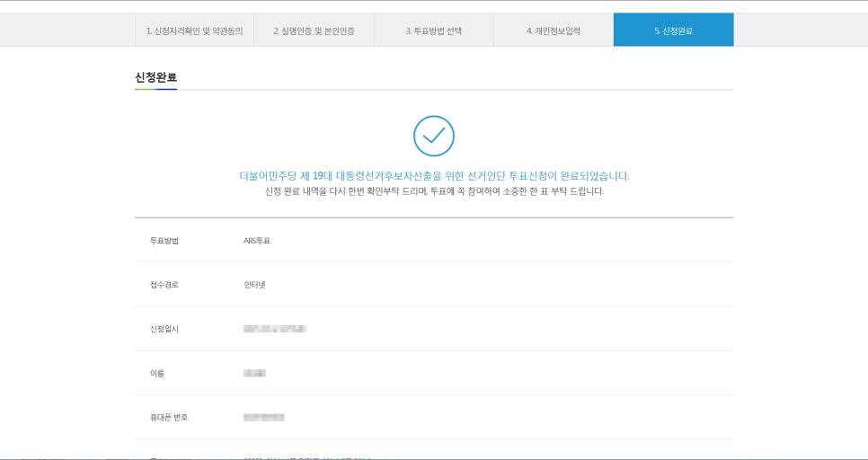Viewport: 868px width, 460px height.
Task: Click the ARS투표 value
Action: click(257, 241)
